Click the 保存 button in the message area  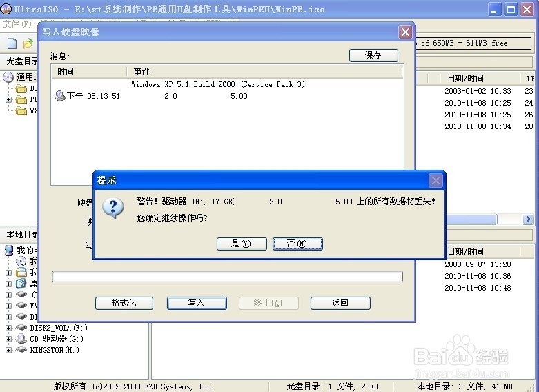tap(373, 55)
